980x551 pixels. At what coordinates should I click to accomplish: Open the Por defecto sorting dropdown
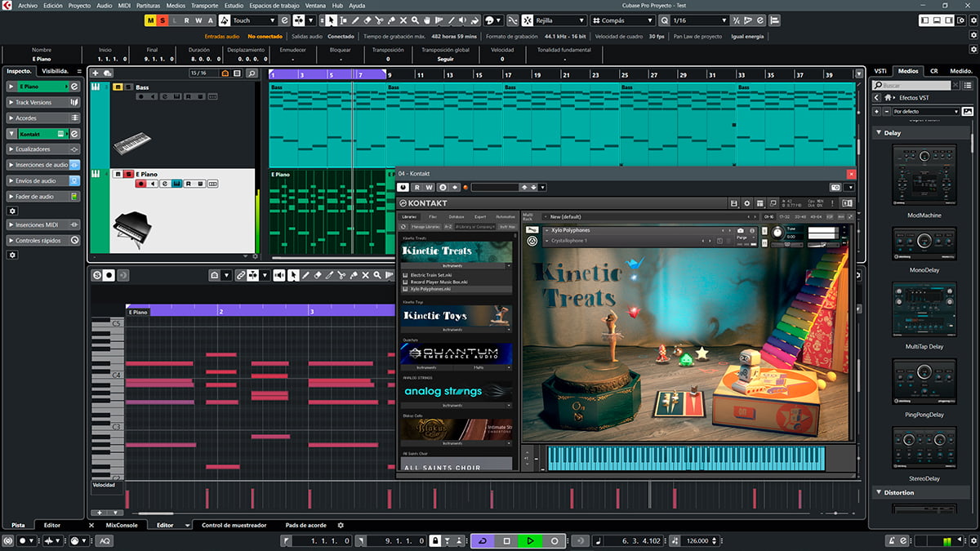pyautogui.click(x=926, y=111)
